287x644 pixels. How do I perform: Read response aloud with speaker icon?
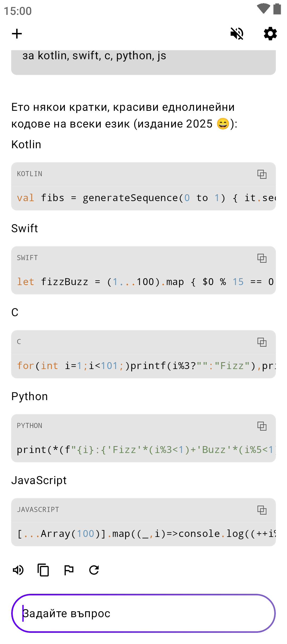(18, 570)
